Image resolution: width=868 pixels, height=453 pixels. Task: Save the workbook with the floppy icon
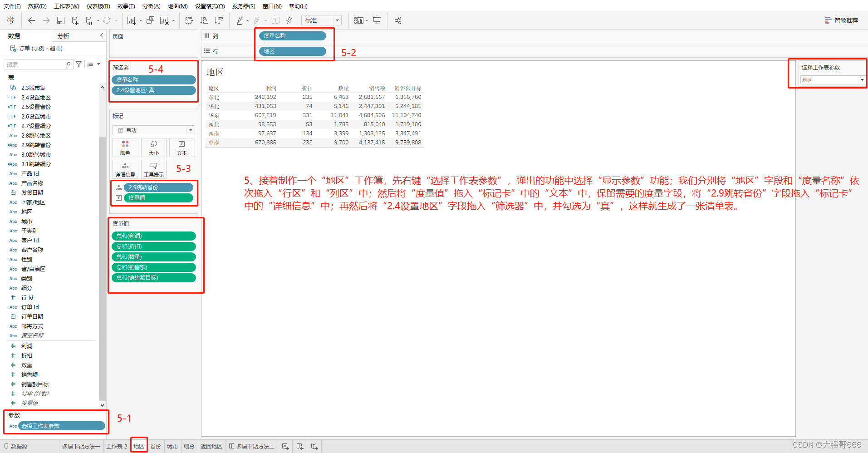click(61, 20)
